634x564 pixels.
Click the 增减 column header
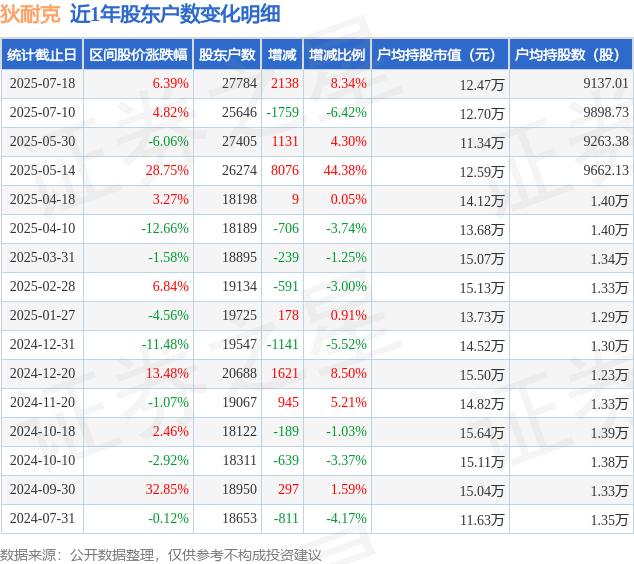282,55
